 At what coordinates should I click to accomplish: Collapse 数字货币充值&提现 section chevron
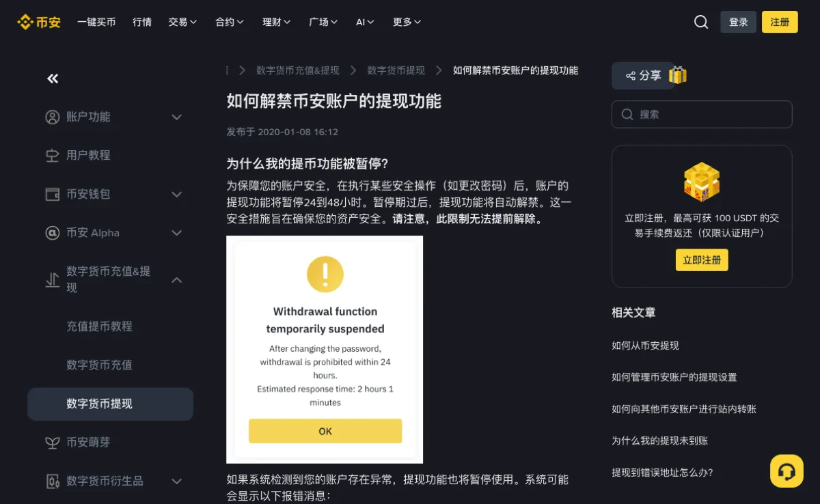pos(176,279)
